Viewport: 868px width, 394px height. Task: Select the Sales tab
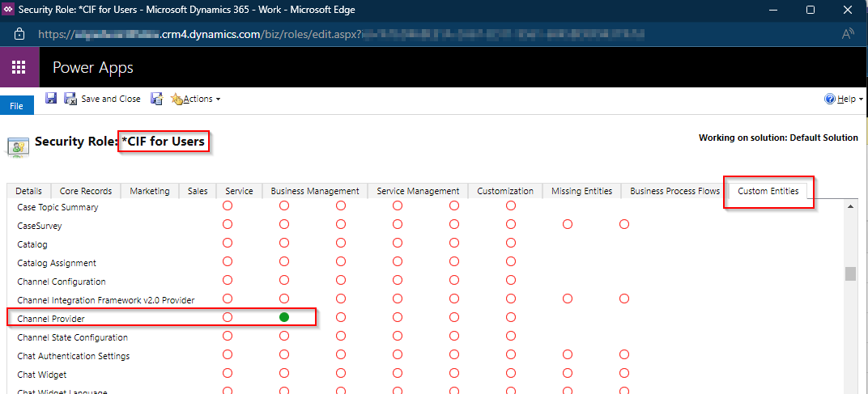click(198, 191)
